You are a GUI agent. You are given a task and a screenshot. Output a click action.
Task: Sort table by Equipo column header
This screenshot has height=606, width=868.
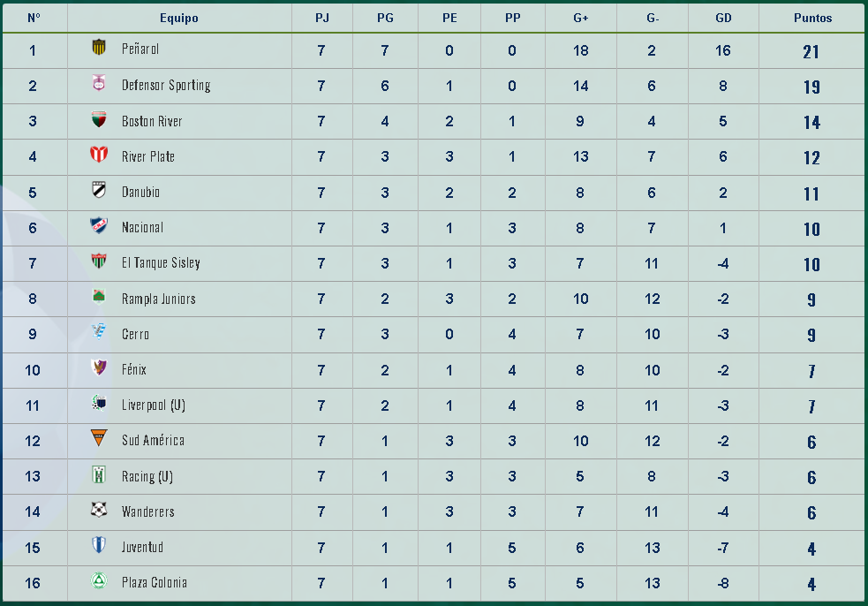click(x=179, y=18)
